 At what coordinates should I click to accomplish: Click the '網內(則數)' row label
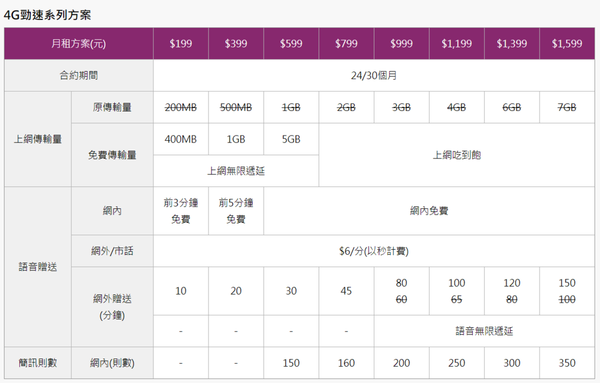[112, 363]
